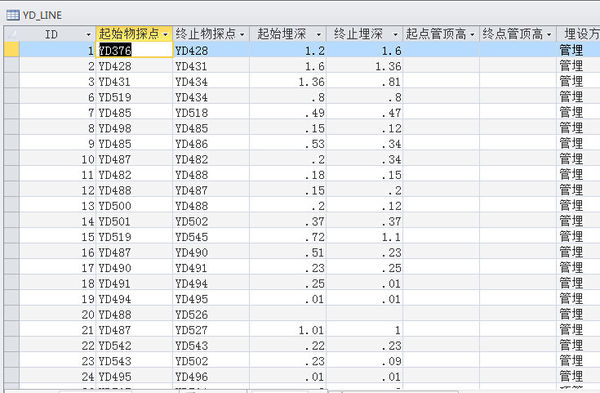The image size is (600, 393).
Task: Click empty 起始埋深 cell of row 20
Action: (288, 314)
